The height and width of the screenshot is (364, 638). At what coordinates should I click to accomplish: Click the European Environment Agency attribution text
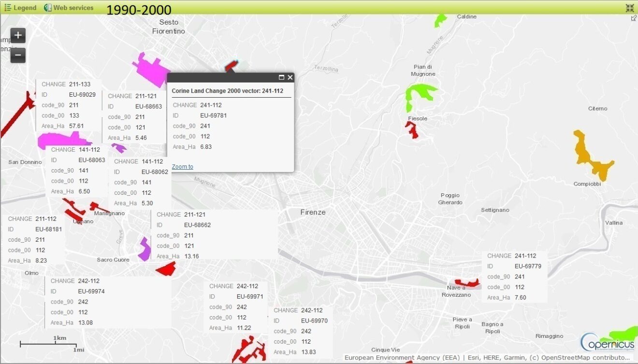tap(401, 358)
